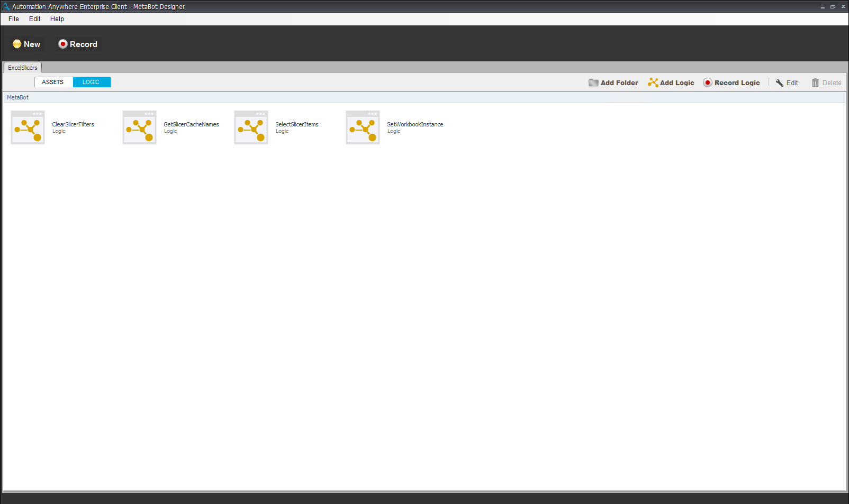Open the SelectSlicerItems logic icon
The width and height of the screenshot is (849, 504).
tap(251, 127)
